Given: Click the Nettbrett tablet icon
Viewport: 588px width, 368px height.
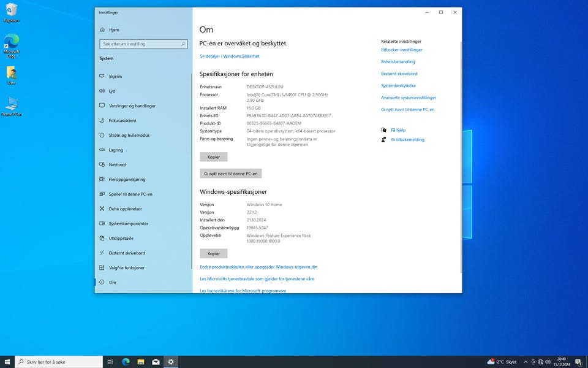Looking at the screenshot, I should tap(102, 164).
